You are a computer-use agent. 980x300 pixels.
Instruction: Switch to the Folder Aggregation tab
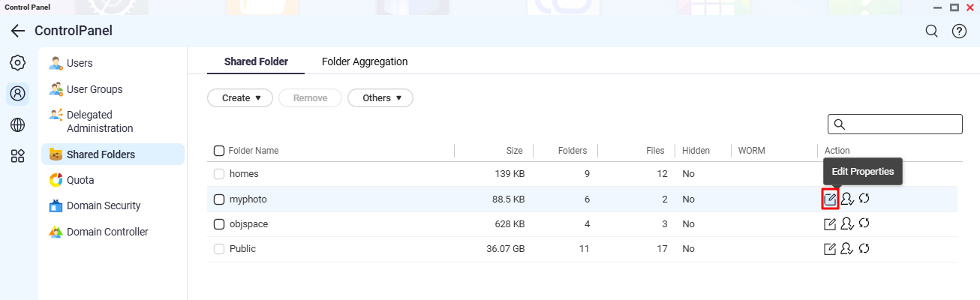[365, 61]
